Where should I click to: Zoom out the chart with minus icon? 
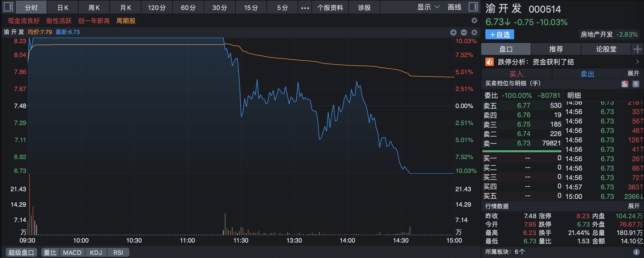pyautogui.click(x=464, y=32)
